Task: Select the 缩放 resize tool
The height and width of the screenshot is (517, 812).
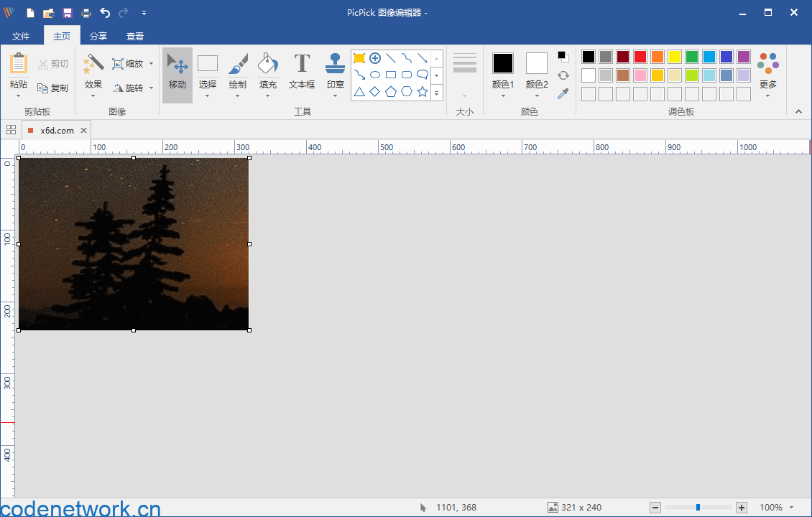Action: [x=127, y=64]
